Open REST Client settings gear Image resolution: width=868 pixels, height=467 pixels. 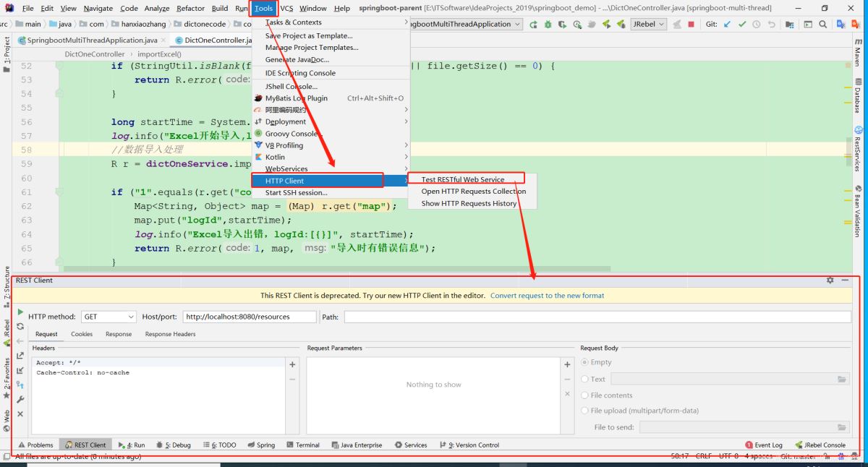point(830,280)
